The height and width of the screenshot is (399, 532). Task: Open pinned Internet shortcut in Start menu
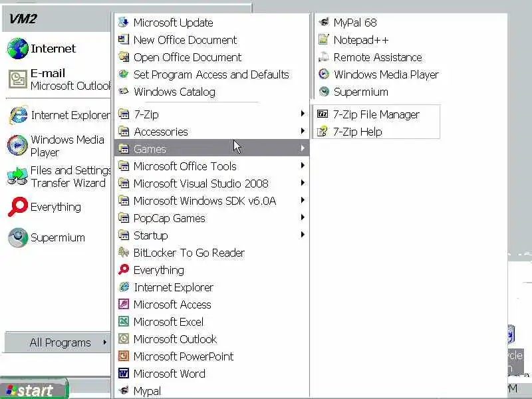(x=53, y=49)
